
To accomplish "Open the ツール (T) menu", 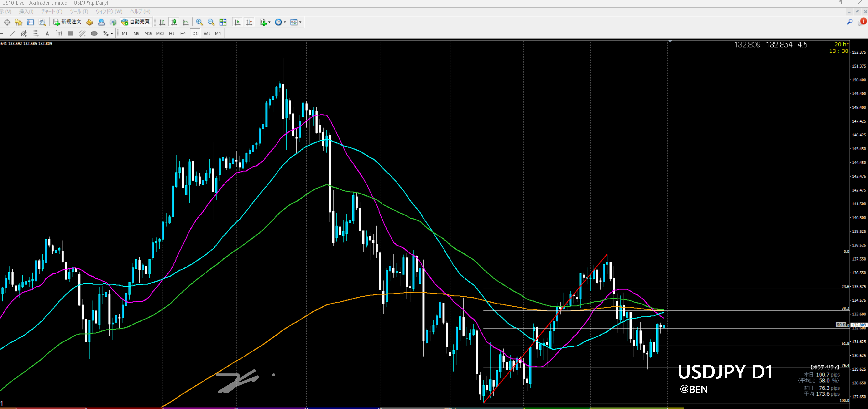I will [x=79, y=11].
